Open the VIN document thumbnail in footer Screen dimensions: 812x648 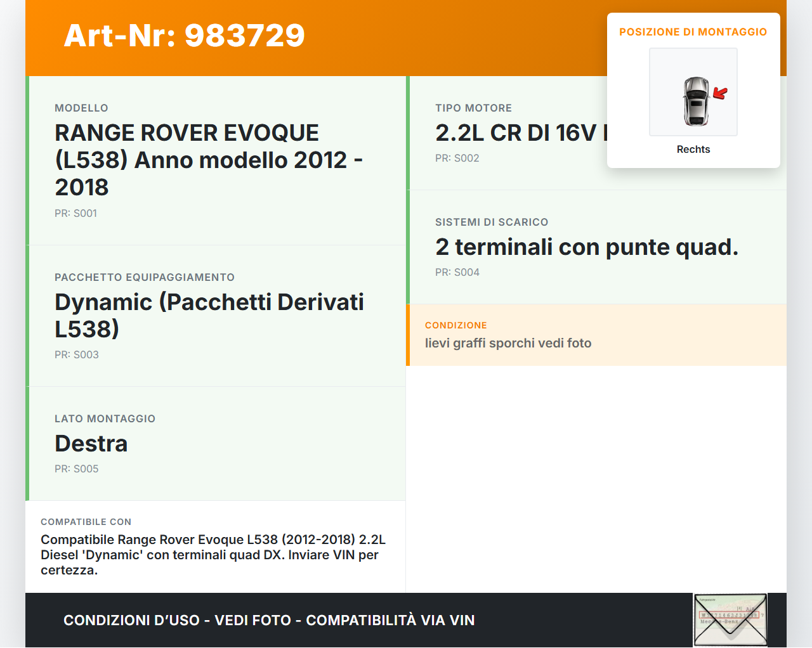click(730, 619)
